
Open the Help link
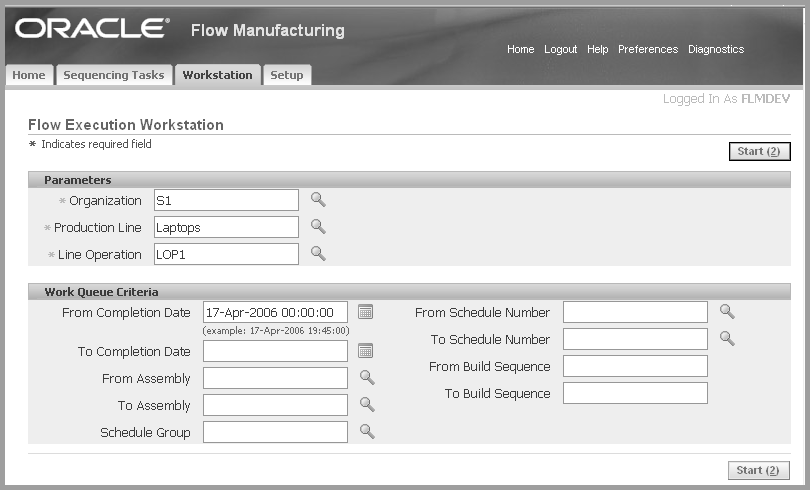(598, 49)
